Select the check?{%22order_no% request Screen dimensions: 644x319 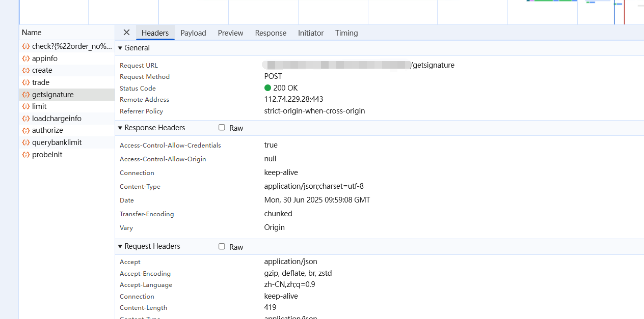coord(67,46)
